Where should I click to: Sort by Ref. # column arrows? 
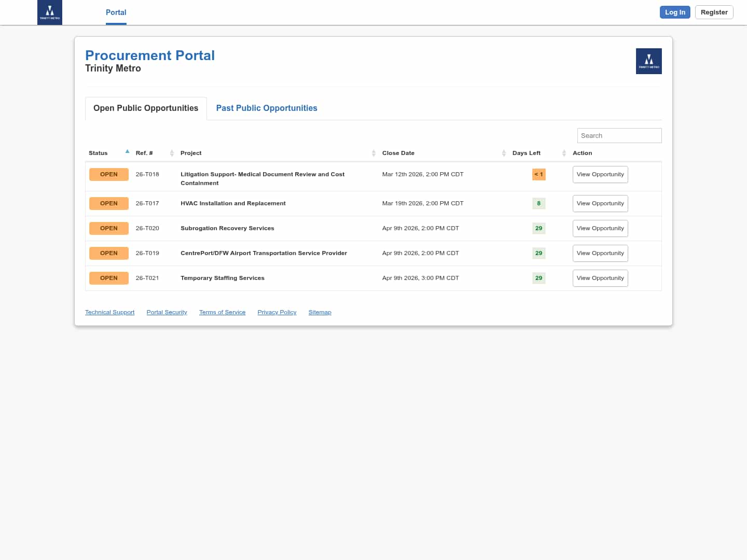pos(172,153)
